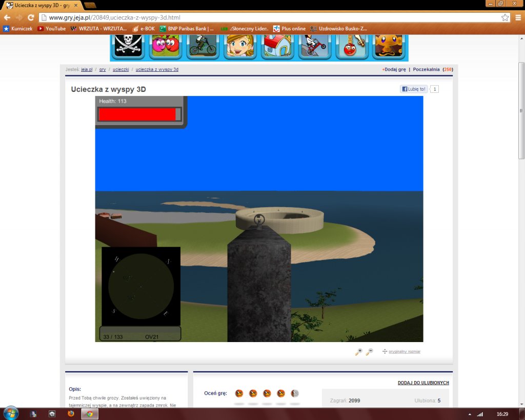
Task: Open the red balls game thumbnail
Action: pyautogui.click(x=166, y=46)
